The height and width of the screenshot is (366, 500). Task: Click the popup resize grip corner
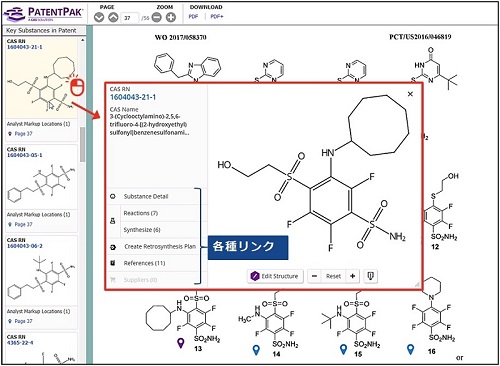417,284
